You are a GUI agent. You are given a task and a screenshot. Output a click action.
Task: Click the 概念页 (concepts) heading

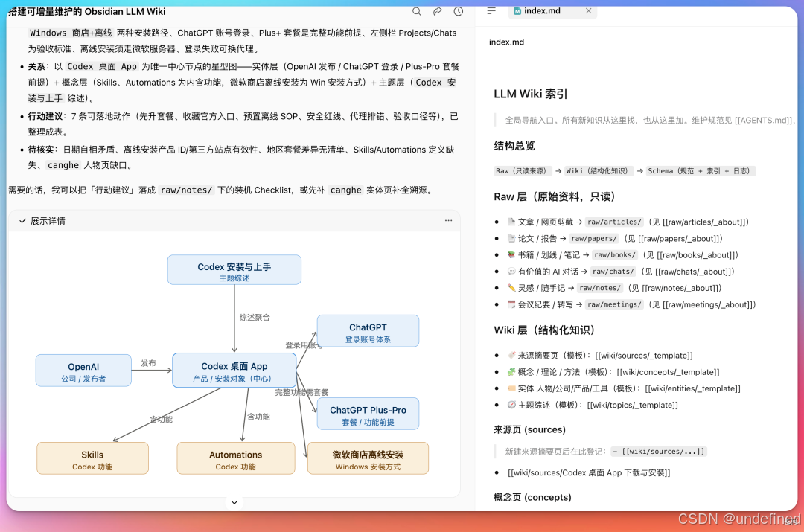coord(532,496)
